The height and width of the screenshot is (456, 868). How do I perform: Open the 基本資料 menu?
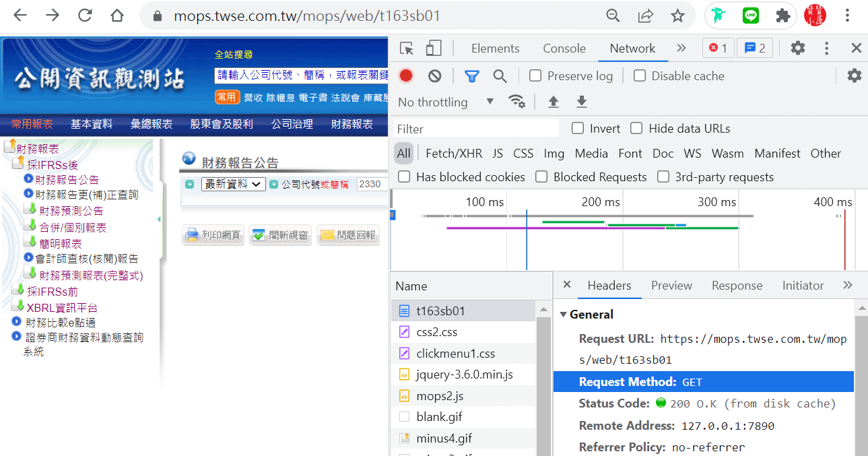tap(92, 124)
